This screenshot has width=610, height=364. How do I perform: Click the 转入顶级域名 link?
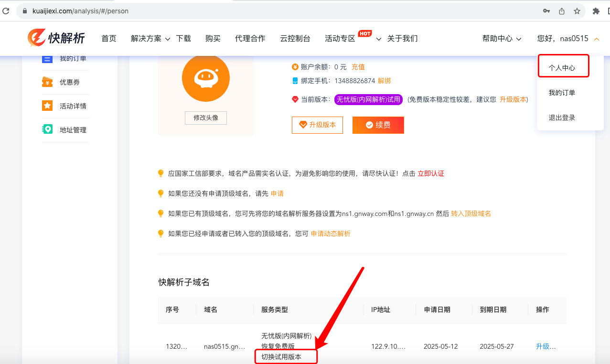point(471,214)
